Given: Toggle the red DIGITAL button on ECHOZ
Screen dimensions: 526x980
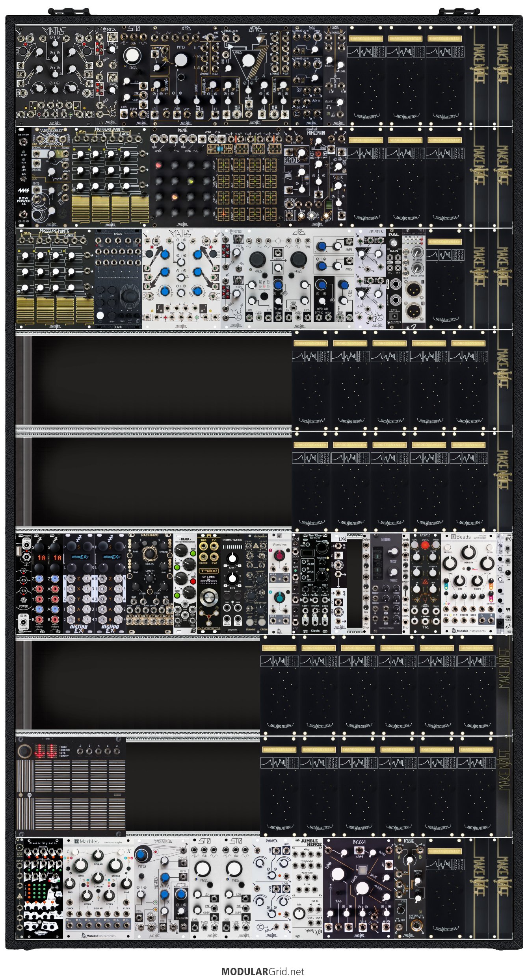Looking at the screenshot, I should tap(425, 546).
